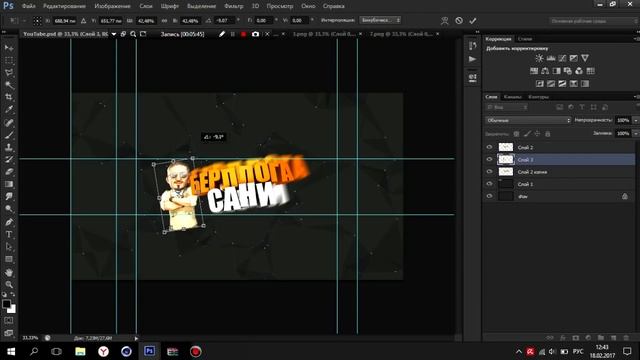Toggle lock image pixels brush icon

(527, 134)
